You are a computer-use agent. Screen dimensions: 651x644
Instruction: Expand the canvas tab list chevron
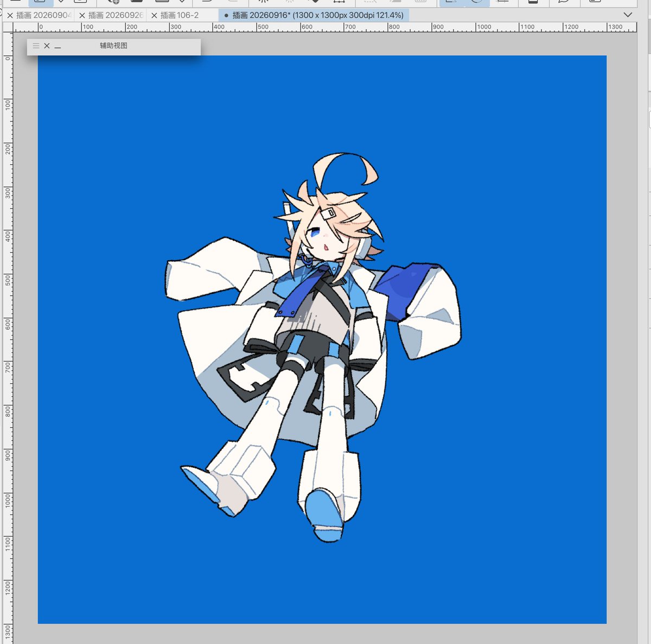point(628,15)
